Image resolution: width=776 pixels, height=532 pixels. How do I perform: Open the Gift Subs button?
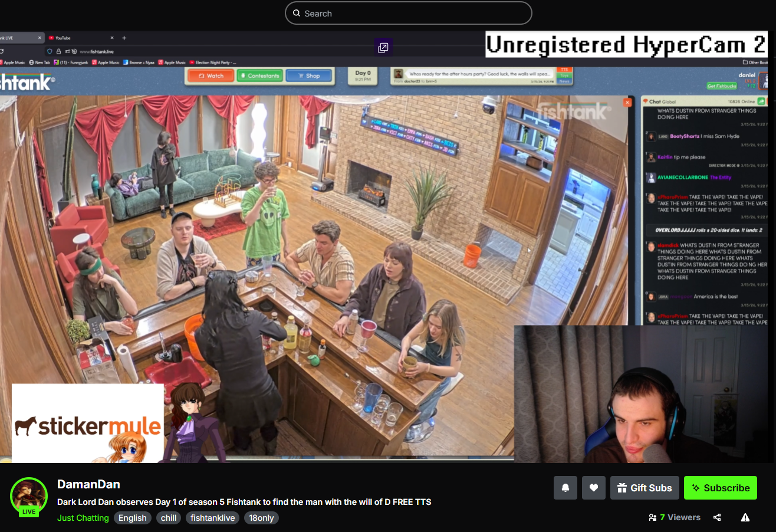point(645,488)
